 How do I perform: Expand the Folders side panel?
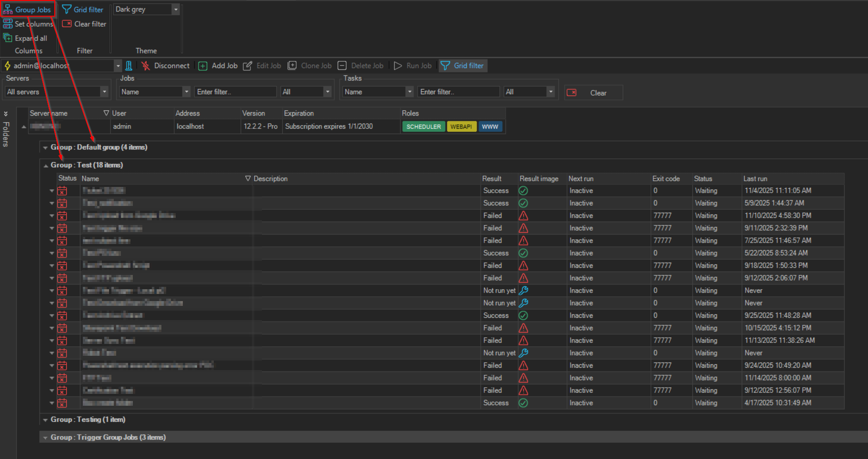click(x=6, y=114)
